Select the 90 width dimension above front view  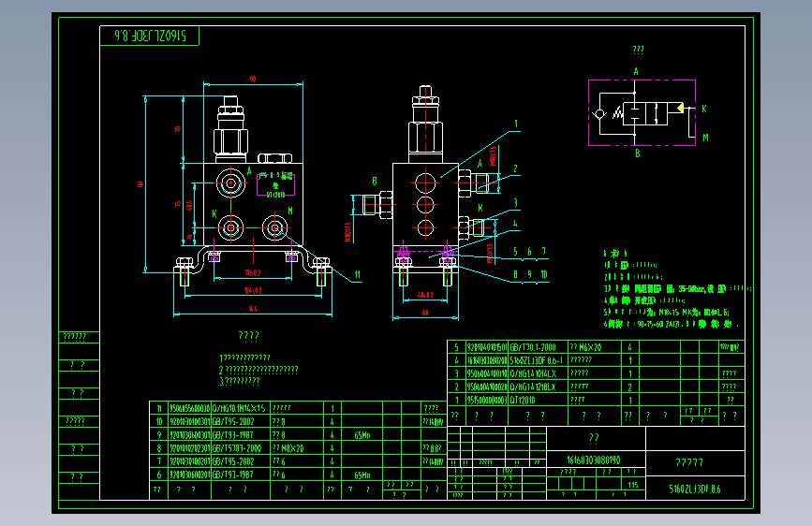point(253,79)
